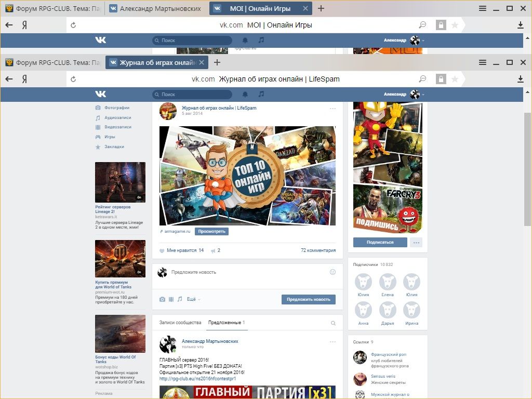Open 'Игры' in left sidebar

[105, 137]
